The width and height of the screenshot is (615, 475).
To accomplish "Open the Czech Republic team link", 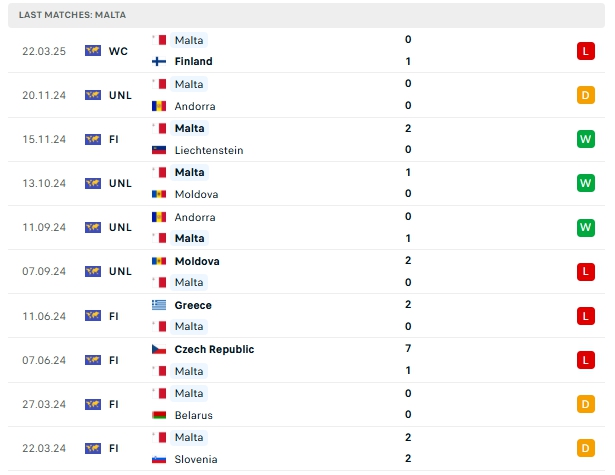I will pos(214,349).
